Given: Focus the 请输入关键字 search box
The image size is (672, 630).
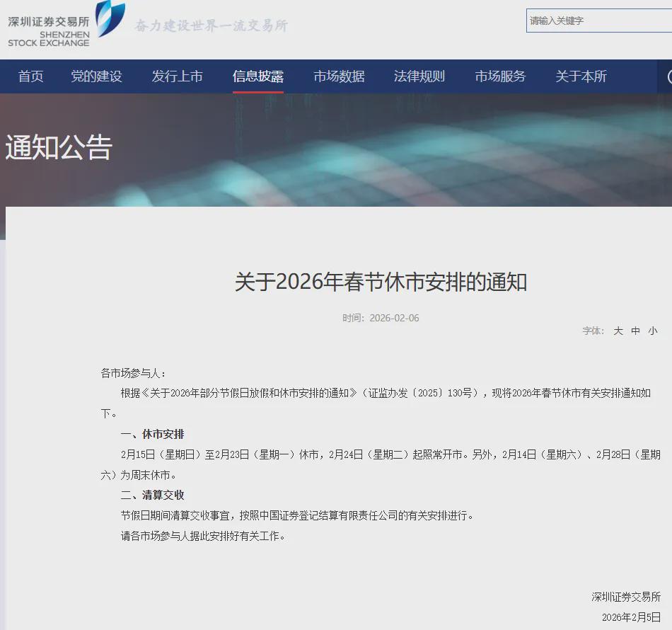Looking at the screenshot, I should pyautogui.click(x=598, y=21).
